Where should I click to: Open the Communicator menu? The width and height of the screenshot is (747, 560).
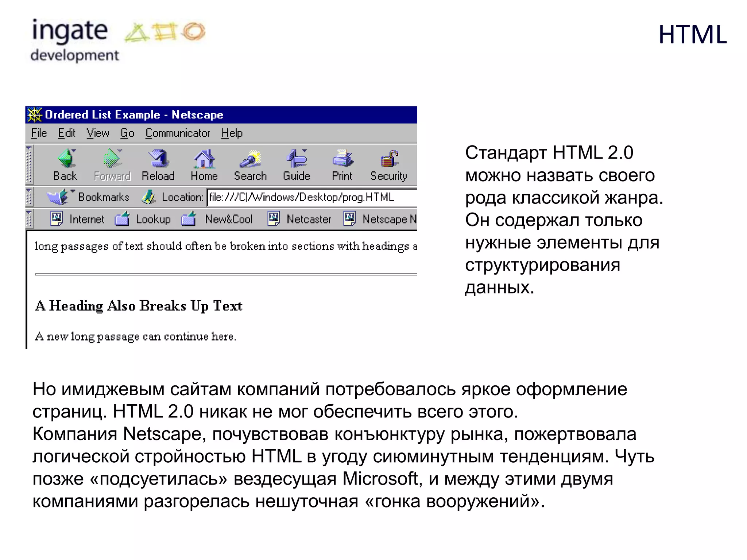[x=178, y=133]
